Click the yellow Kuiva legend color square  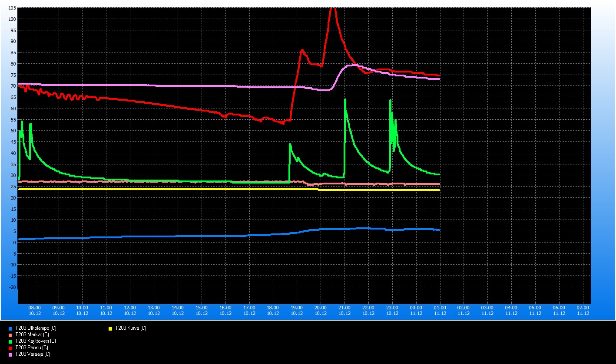pos(111,328)
